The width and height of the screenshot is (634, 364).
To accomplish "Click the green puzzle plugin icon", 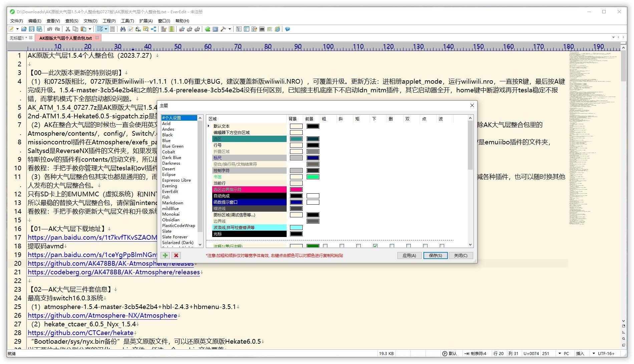I will click(x=208, y=29).
